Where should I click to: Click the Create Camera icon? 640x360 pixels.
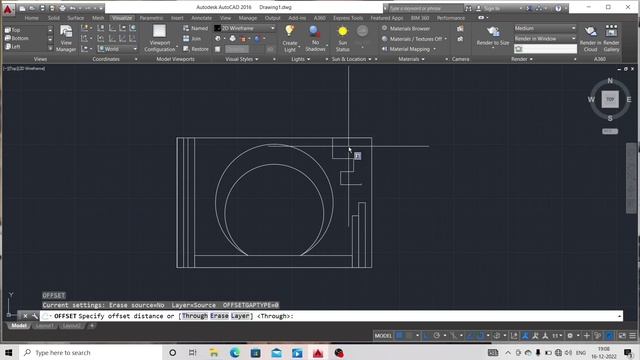click(x=460, y=29)
